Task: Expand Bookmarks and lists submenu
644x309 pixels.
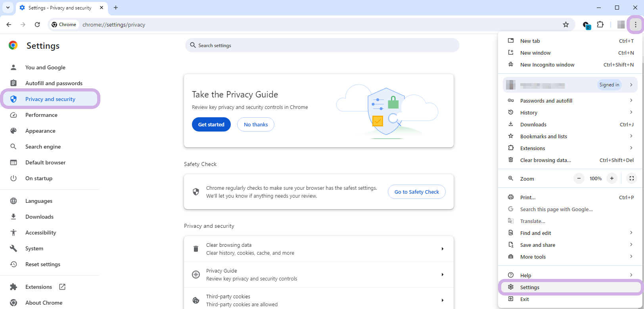Action: (x=570, y=136)
